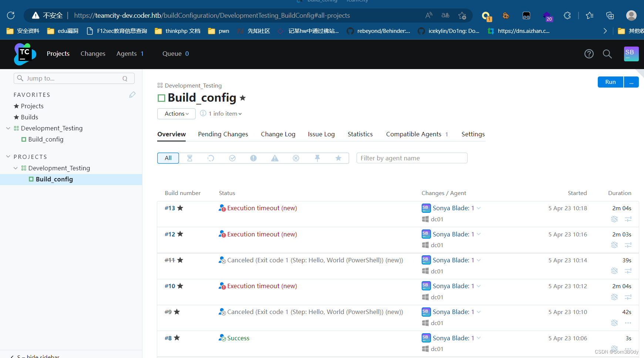644x358 pixels.
Task: Open more options dots for build #9
Action: pyautogui.click(x=628, y=323)
